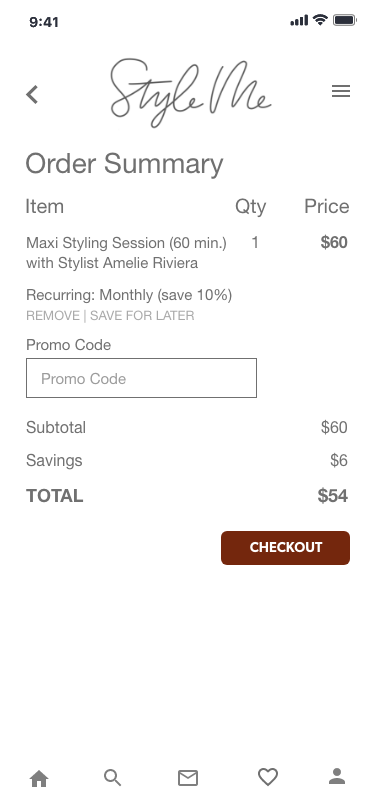Click SAVE FOR LATER link
The width and height of the screenshot is (375, 812).
(142, 316)
